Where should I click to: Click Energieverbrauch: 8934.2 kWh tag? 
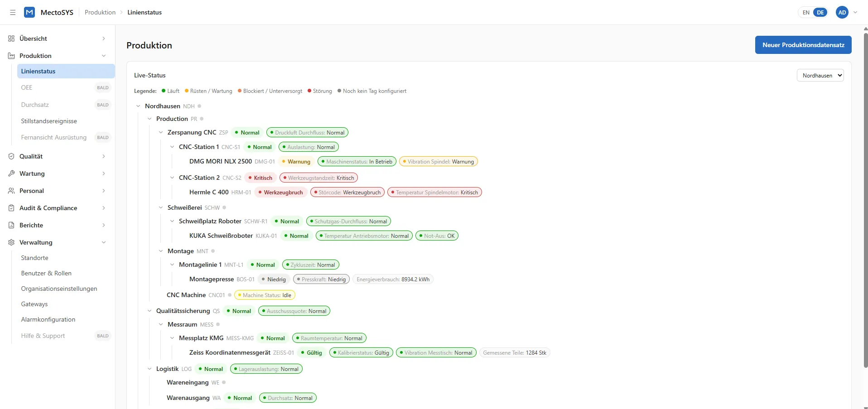pos(393,279)
